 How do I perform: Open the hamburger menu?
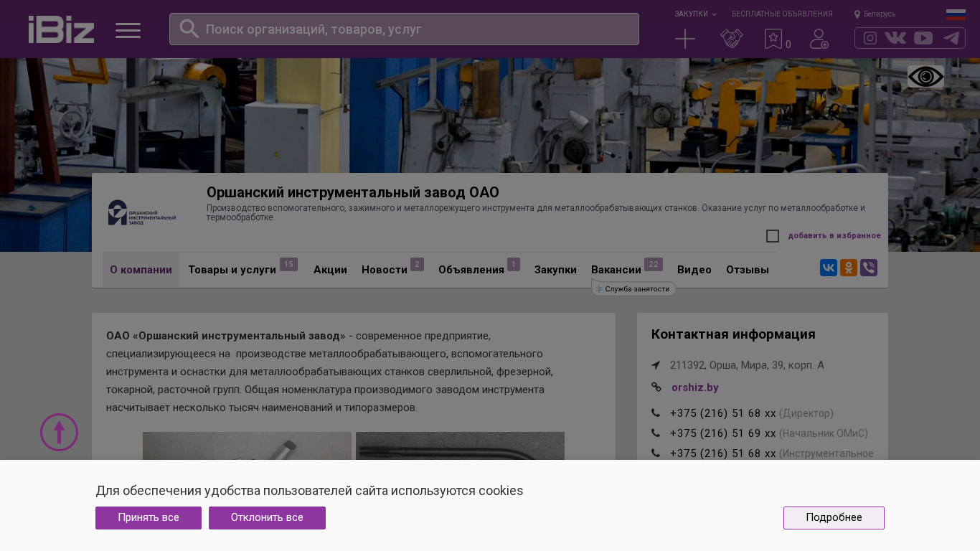tap(128, 30)
